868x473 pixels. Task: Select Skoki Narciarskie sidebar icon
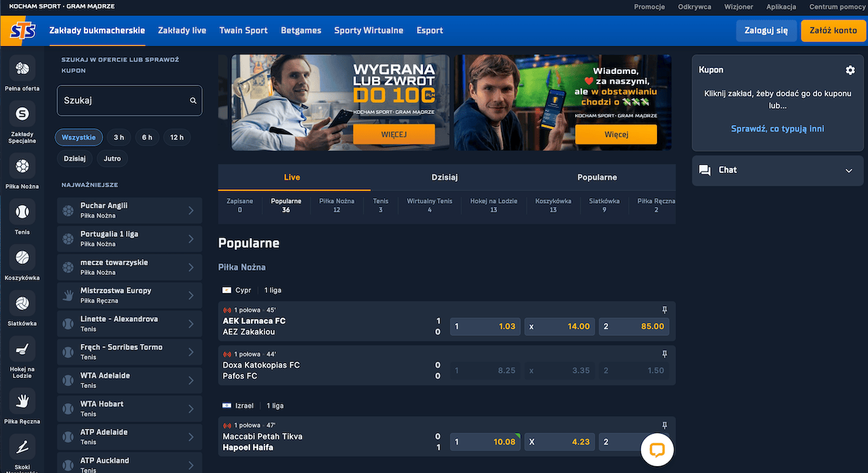coord(22,447)
